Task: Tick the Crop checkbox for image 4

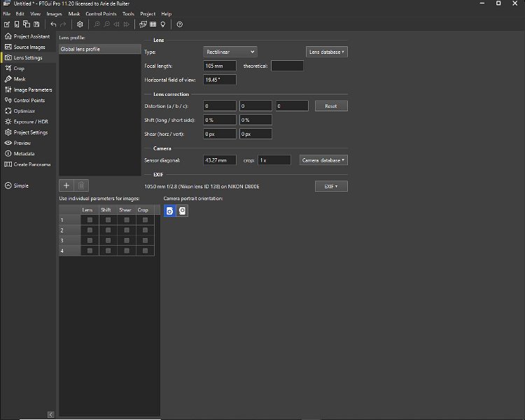Action: pos(145,250)
